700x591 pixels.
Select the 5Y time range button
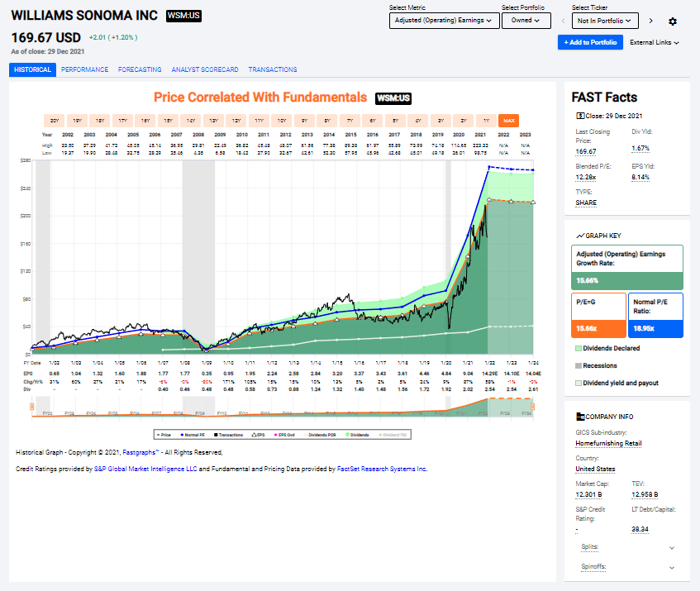[396, 121]
